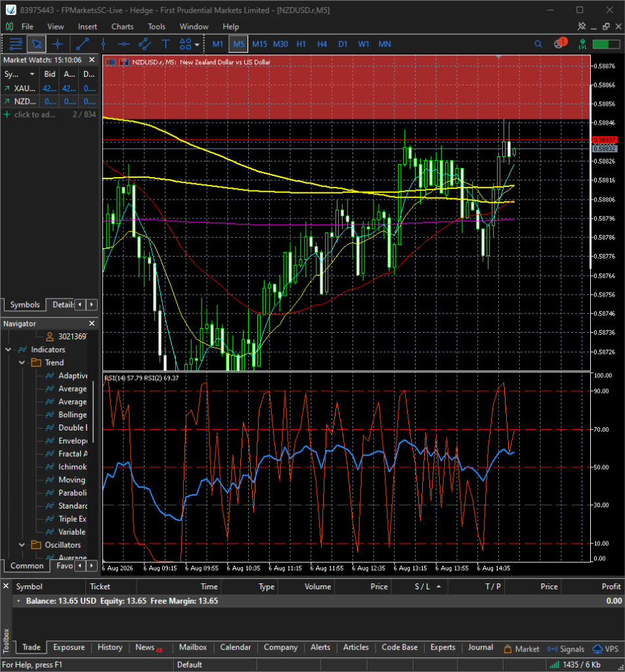Select the equidistant channel tool
The width and height of the screenshot is (625, 672).
[145, 44]
